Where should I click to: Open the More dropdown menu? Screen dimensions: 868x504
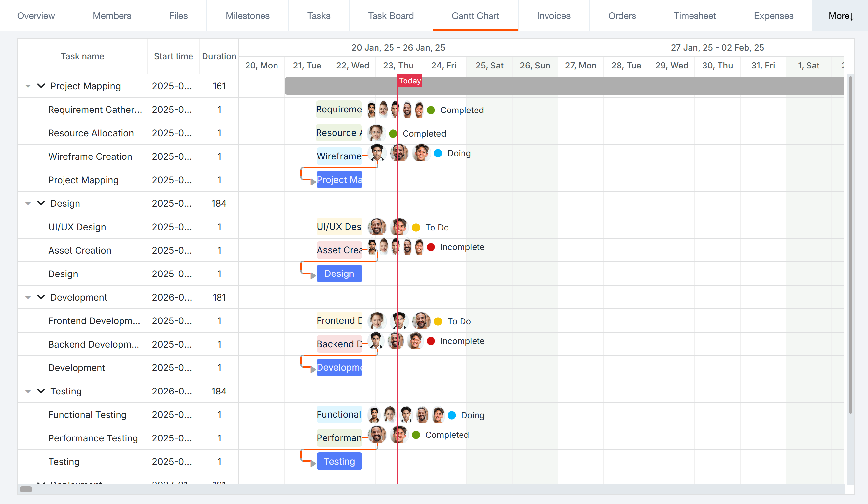(x=840, y=16)
